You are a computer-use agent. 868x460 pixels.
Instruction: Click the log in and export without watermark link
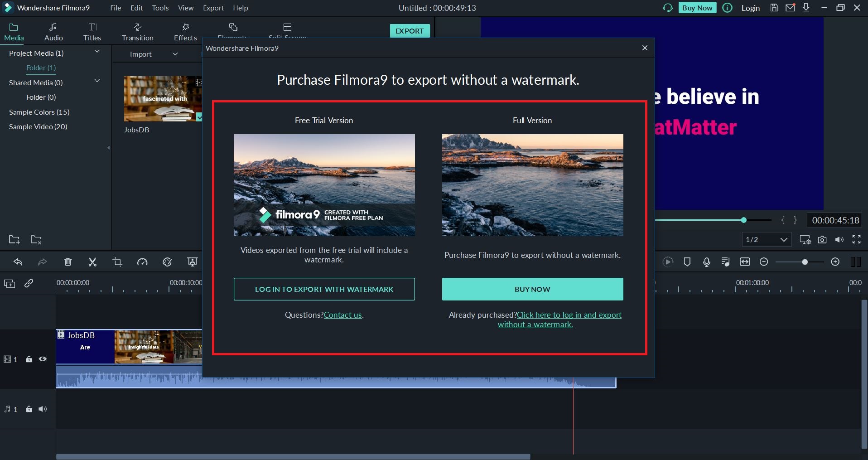(559, 320)
